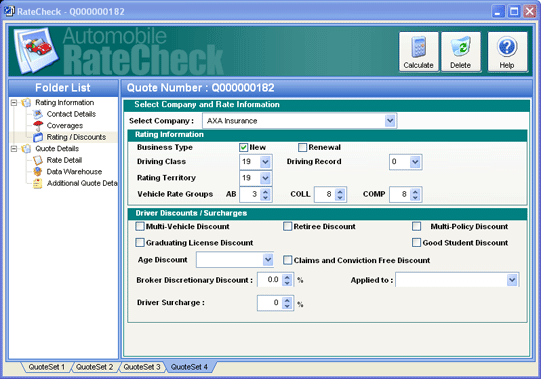
Task: Open the Age Discount dropdown
Action: coord(268,260)
